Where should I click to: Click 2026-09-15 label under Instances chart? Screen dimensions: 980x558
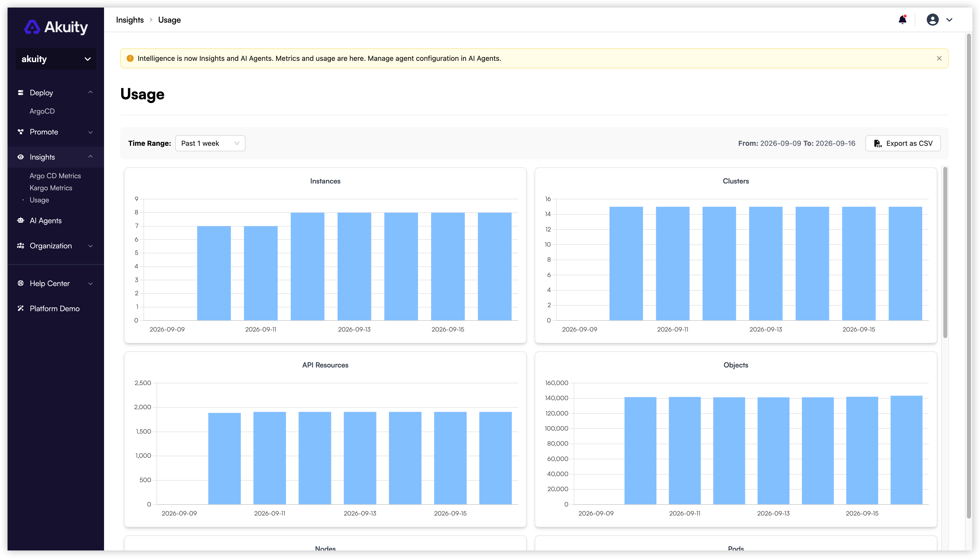pos(448,329)
